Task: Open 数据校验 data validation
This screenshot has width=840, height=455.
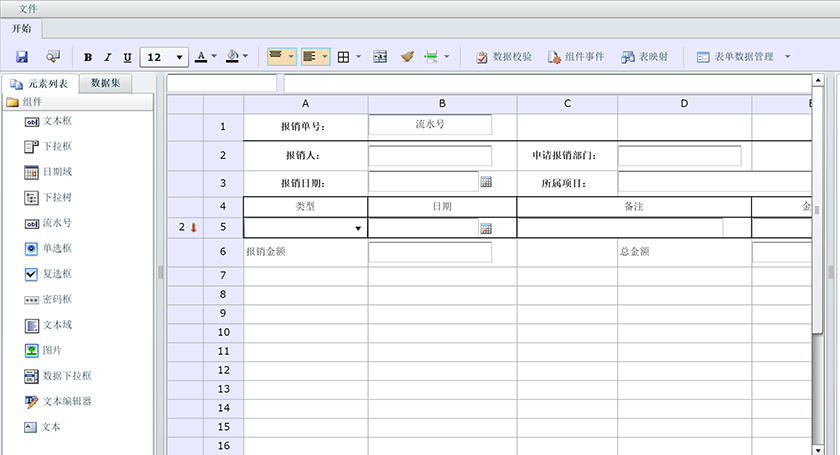Action: [504, 57]
